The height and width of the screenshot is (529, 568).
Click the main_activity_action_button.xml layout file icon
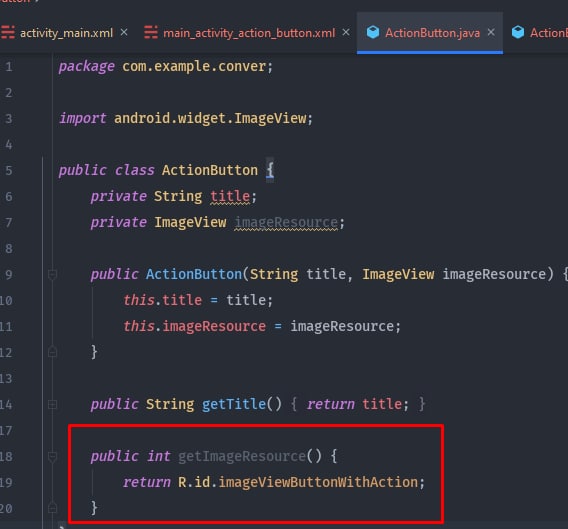click(x=151, y=33)
